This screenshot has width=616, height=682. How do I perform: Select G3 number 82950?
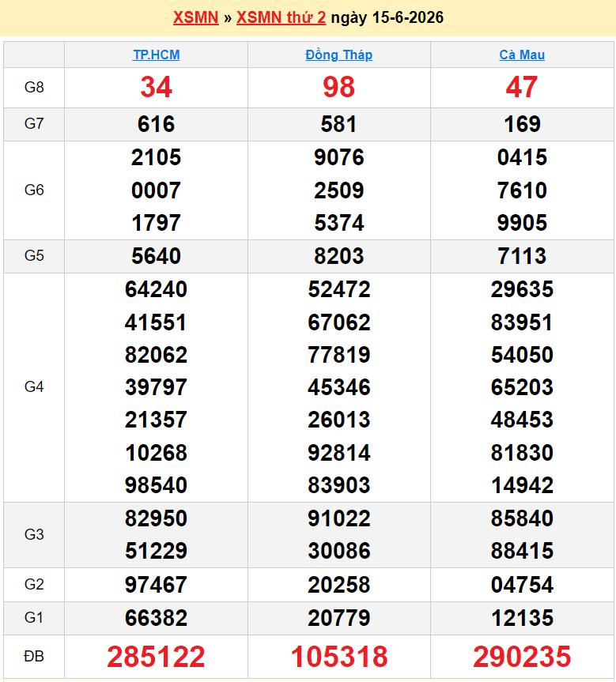point(156,519)
